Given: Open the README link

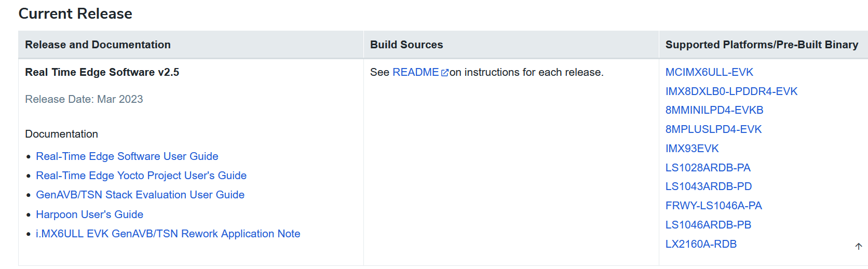Looking at the screenshot, I should tap(415, 72).
